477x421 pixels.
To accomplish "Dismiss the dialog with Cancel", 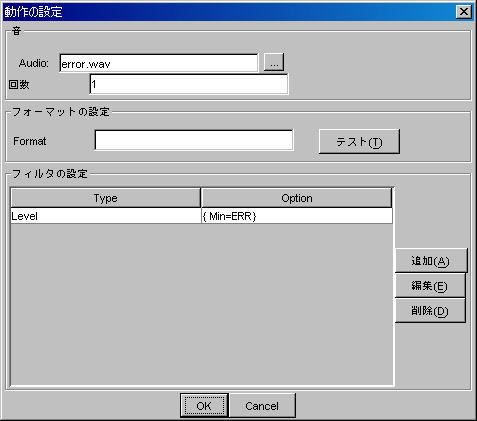I will click(x=262, y=406).
